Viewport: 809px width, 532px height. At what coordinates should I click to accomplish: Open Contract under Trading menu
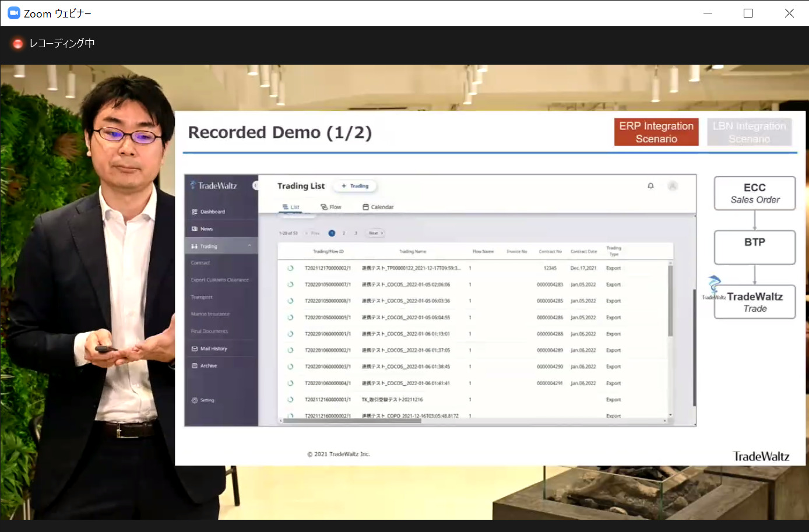(200, 263)
